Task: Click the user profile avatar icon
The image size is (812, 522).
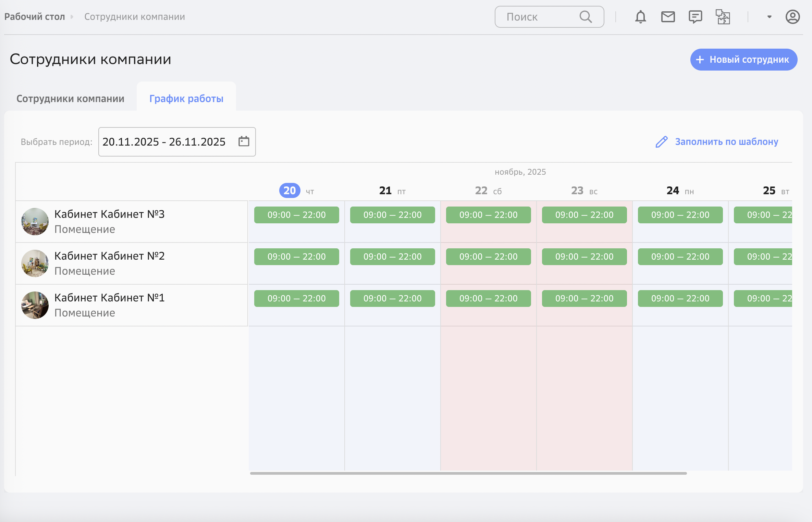Action: click(x=792, y=17)
